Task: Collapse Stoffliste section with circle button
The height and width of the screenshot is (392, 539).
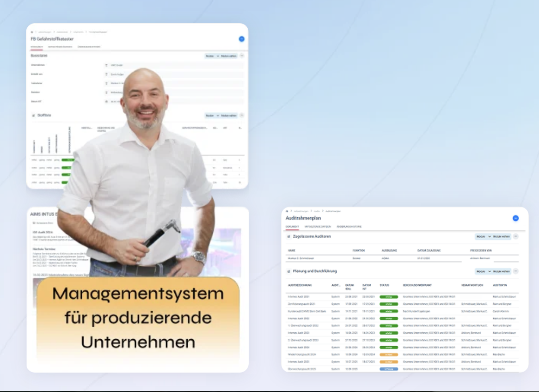Action: pos(242,116)
